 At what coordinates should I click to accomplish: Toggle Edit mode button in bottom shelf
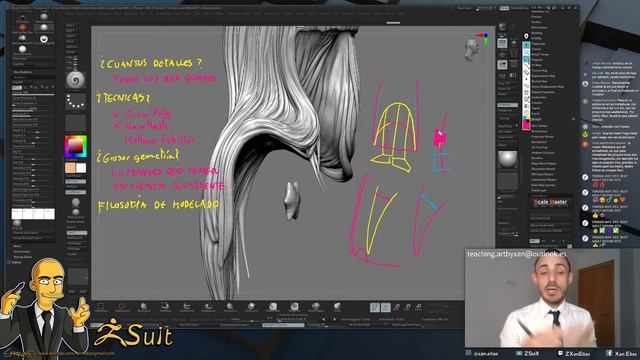375,307
